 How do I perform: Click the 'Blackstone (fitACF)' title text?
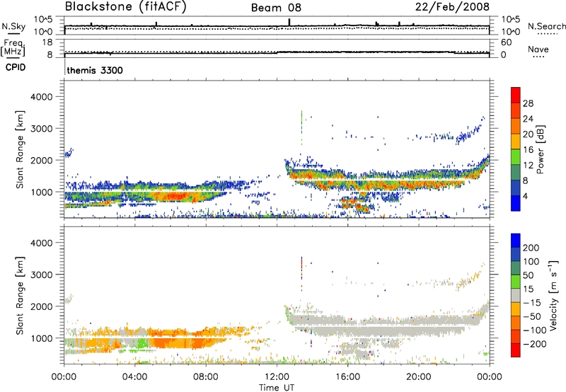126,6
